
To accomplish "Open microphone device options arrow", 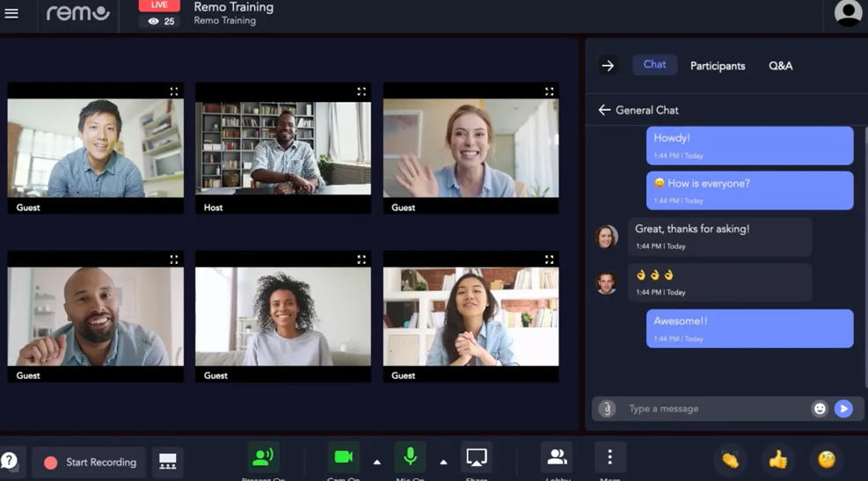I will point(443,463).
